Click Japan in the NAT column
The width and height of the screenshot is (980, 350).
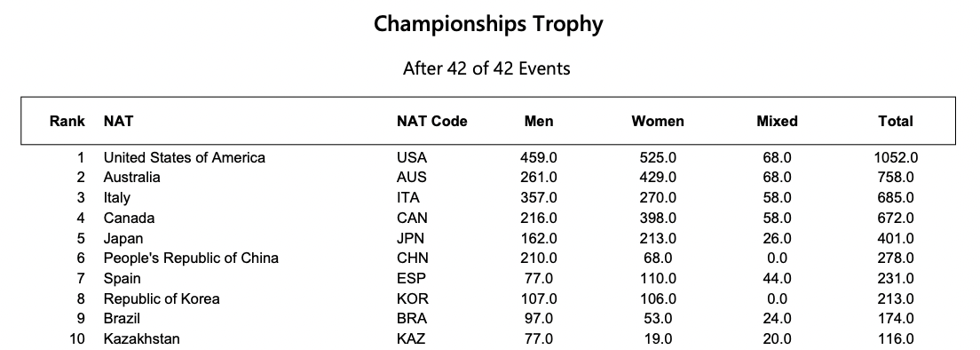click(123, 239)
